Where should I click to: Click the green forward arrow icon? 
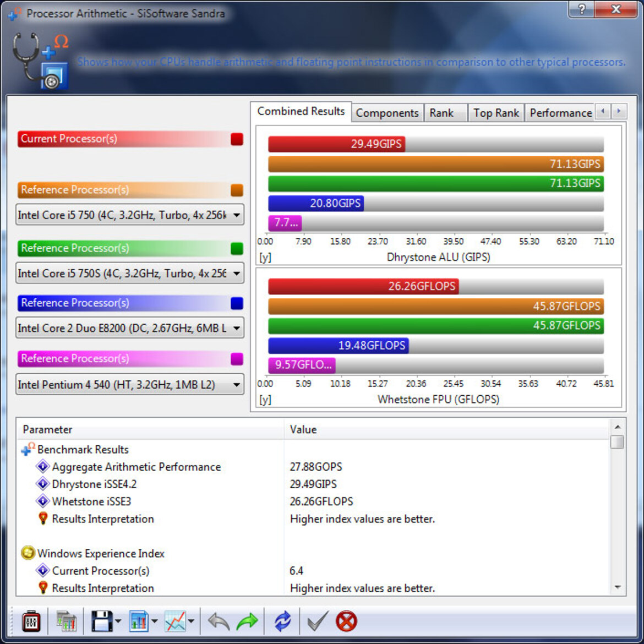(247, 621)
